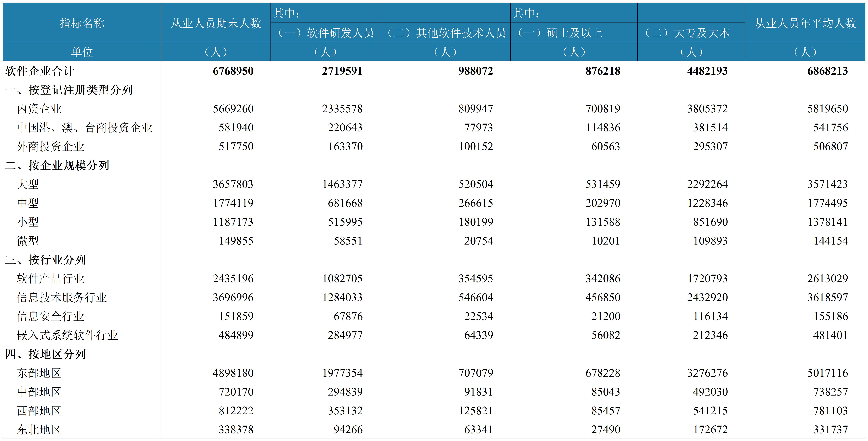Click value 4898180 in 东部地区 row
The width and height of the screenshot is (868, 441).
coord(233,373)
